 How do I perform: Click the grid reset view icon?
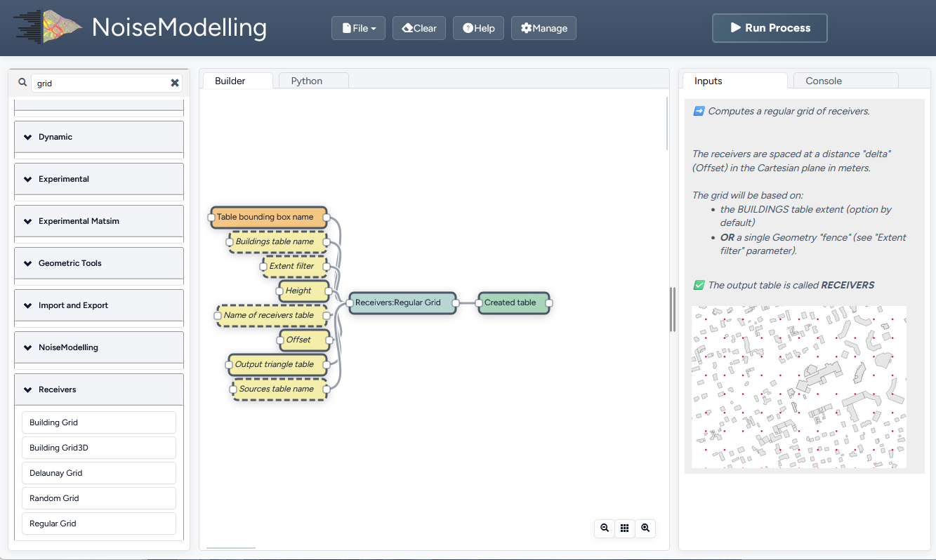(625, 528)
